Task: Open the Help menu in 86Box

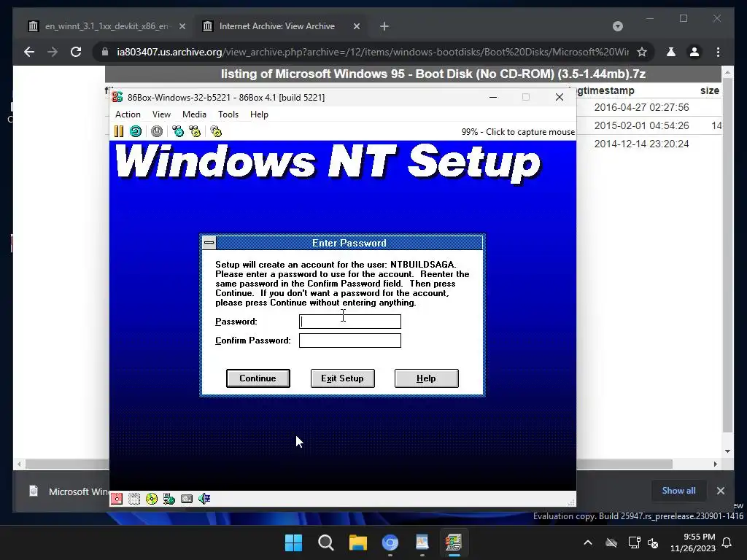Action: tap(259, 114)
